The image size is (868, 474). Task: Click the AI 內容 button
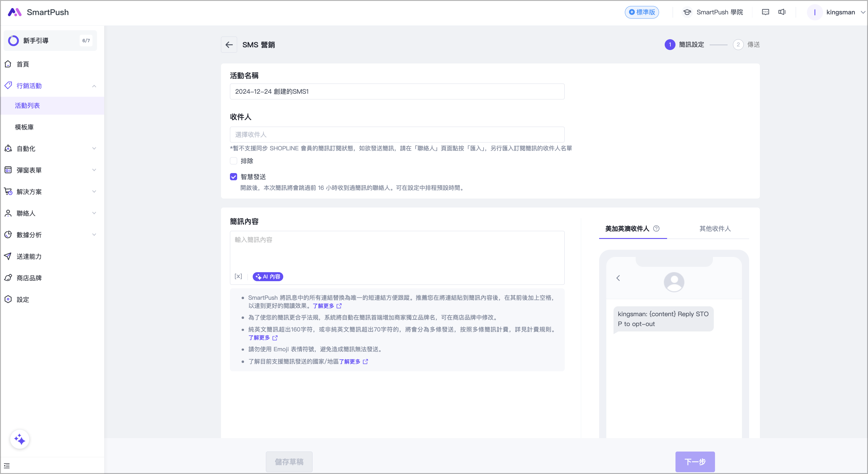click(x=268, y=276)
